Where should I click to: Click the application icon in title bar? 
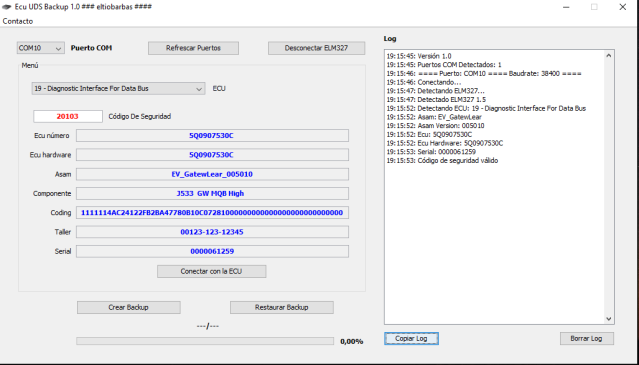point(7,7)
